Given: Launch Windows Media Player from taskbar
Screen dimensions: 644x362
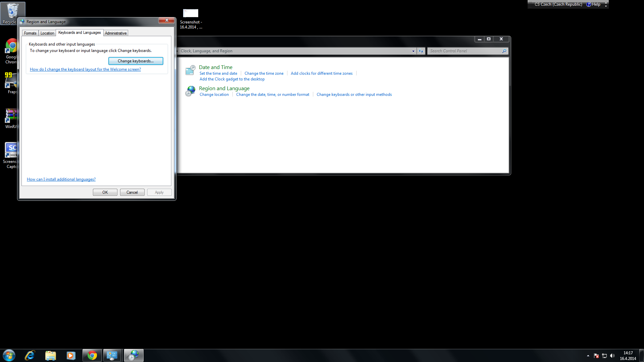Looking at the screenshot, I should point(71,355).
